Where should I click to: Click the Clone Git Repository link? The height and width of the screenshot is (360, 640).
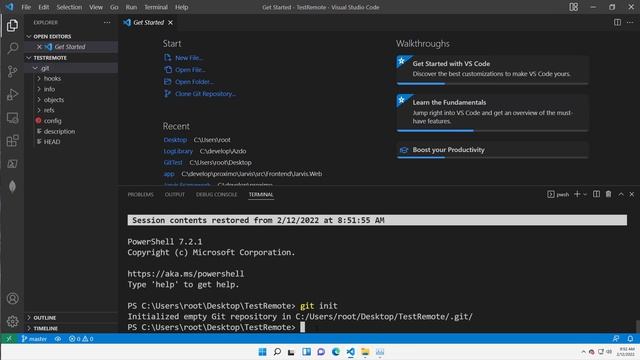(200, 94)
